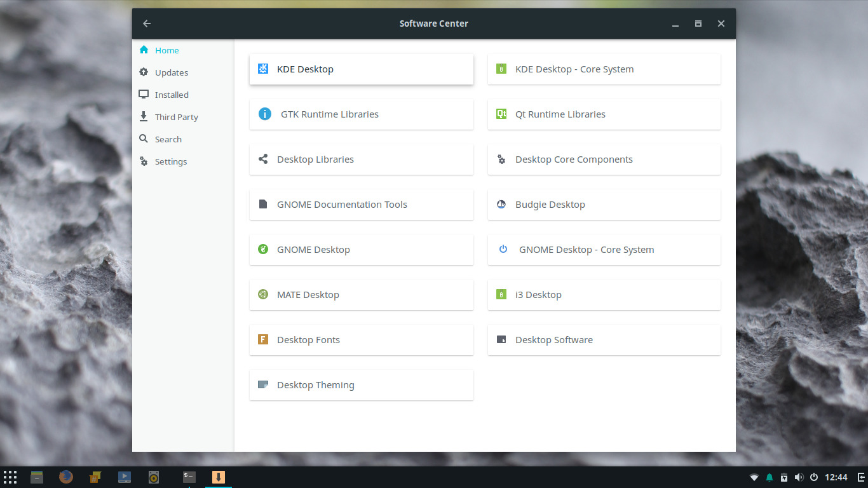This screenshot has width=868, height=488.
Task: Go to Updates in the sidebar
Action: [x=171, y=72]
